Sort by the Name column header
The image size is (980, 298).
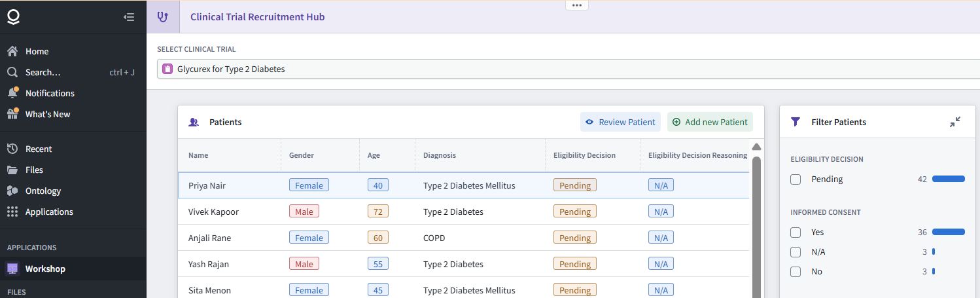pyautogui.click(x=230, y=155)
